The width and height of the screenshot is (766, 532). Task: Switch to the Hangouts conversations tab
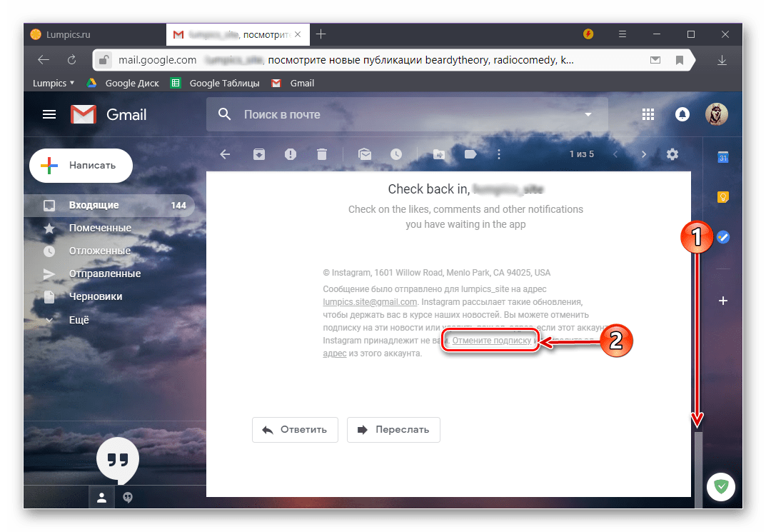pyautogui.click(x=128, y=497)
